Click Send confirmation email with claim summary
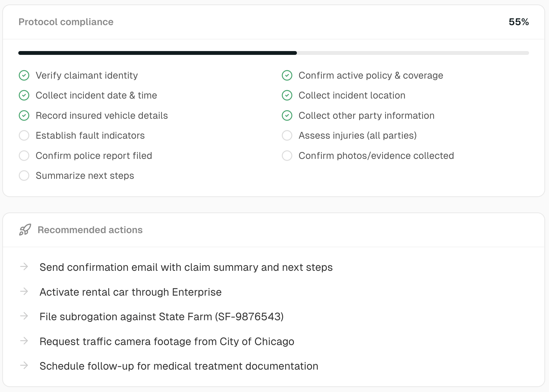Screen dimensions: 549x392 (x=186, y=267)
